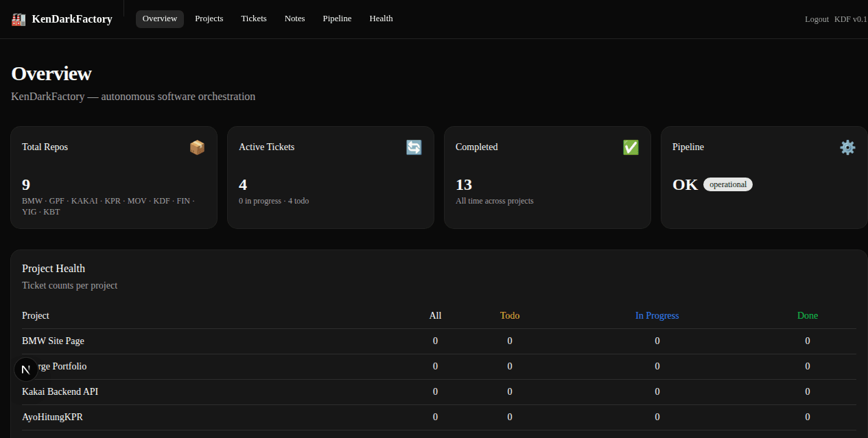Click the operational status badge
The height and width of the screenshot is (438, 868).
click(728, 184)
